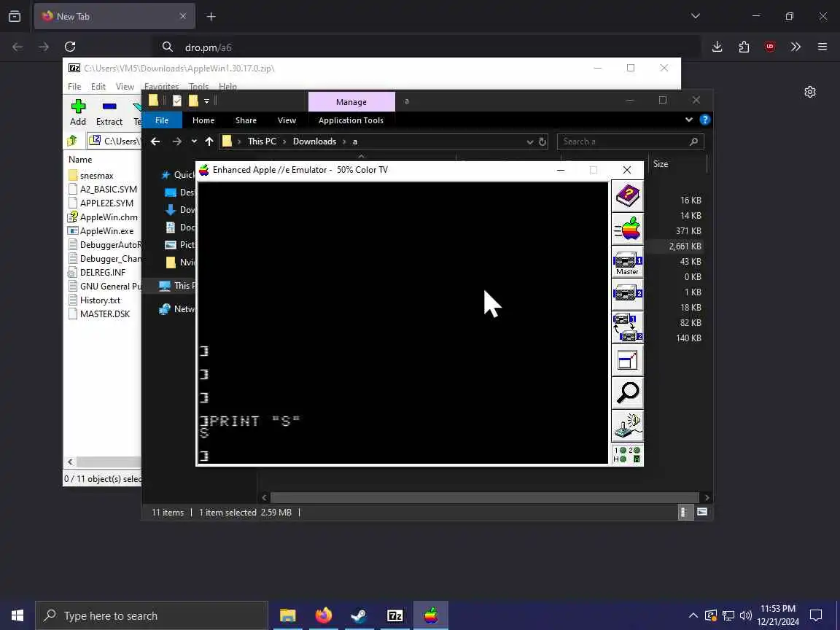Click chevron after This PC in breadcrumb
Screen dimensions: 840x630
[x=284, y=141]
